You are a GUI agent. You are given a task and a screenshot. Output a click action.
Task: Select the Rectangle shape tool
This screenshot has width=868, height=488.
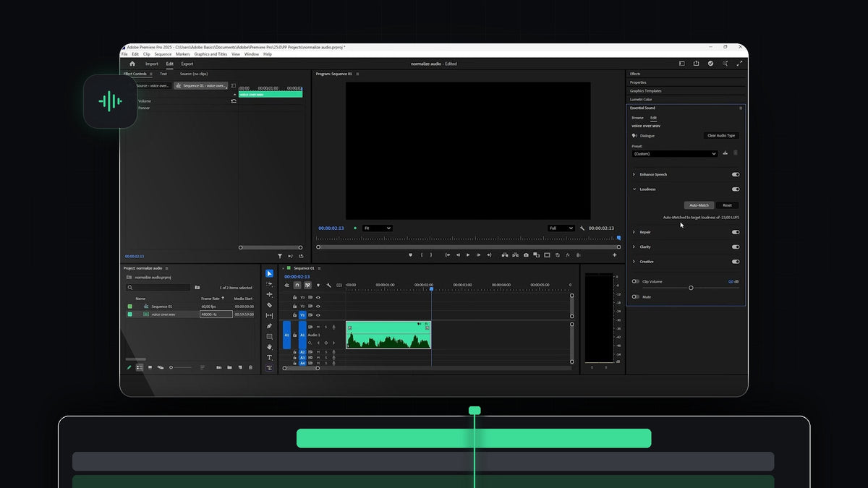269,336
